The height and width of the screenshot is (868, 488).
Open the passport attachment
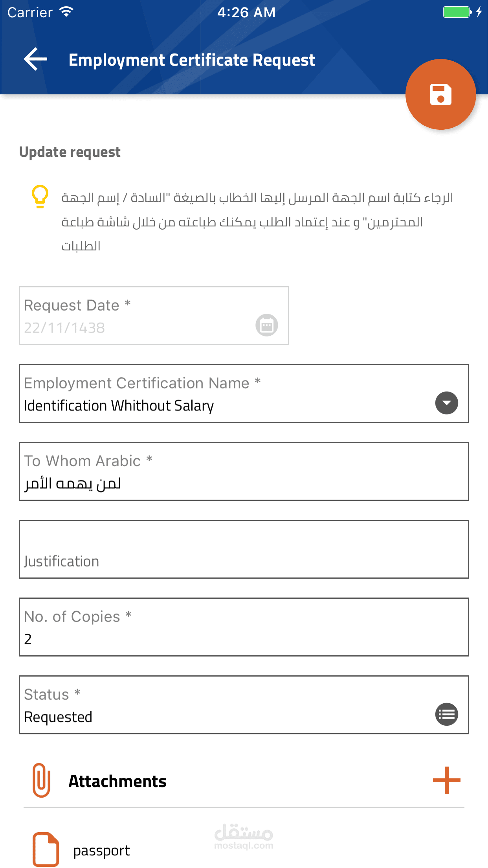pos(101,851)
